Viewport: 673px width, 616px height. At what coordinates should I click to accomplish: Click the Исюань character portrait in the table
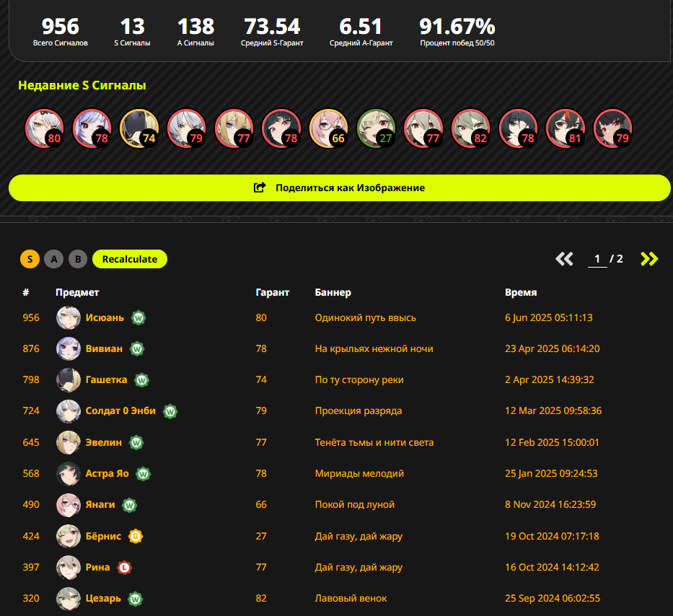pos(69,317)
